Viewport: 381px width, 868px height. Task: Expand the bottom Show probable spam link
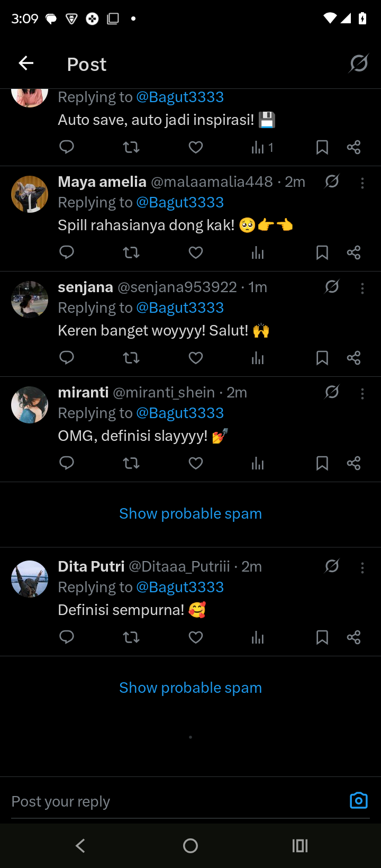tap(190, 688)
